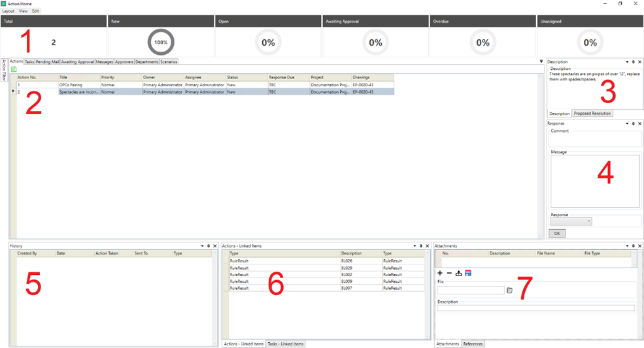Pin the History panel
This screenshot has width=644, height=348.
pyautogui.click(x=209, y=246)
